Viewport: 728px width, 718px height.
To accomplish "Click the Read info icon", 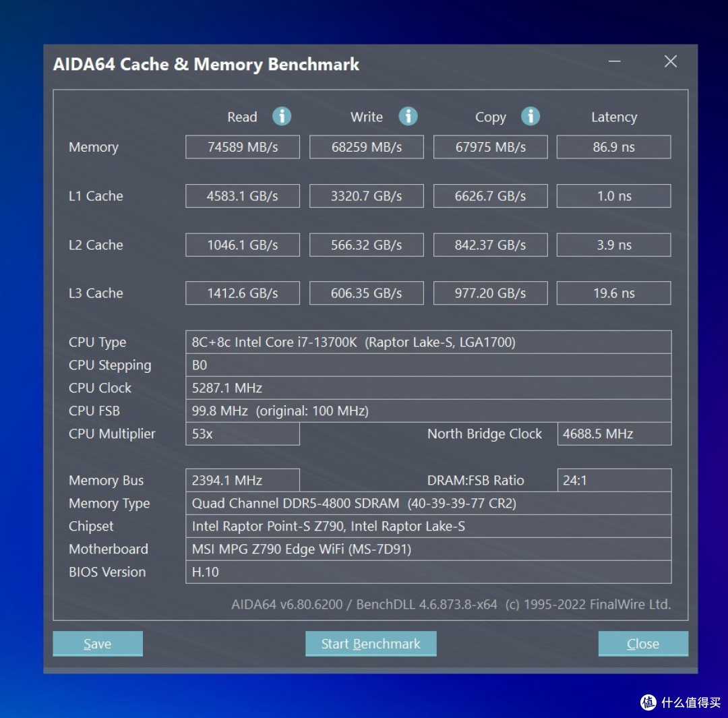I will click(x=282, y=116).
